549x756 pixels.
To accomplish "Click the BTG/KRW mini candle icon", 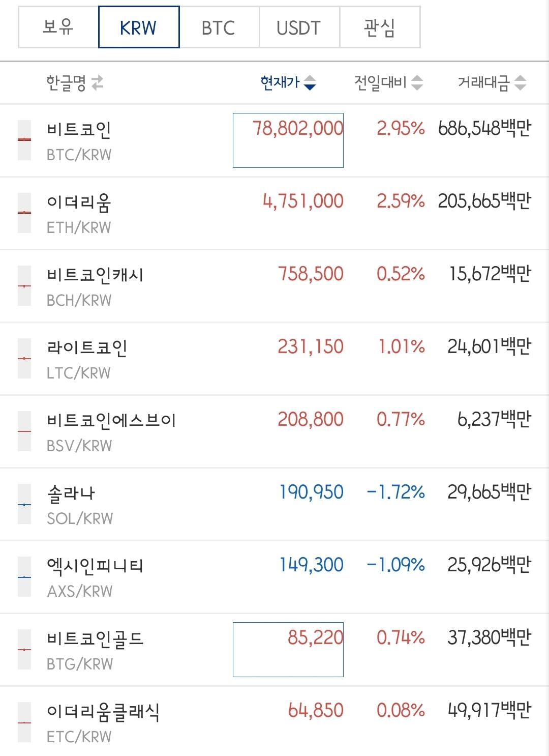I will (24, 649).
